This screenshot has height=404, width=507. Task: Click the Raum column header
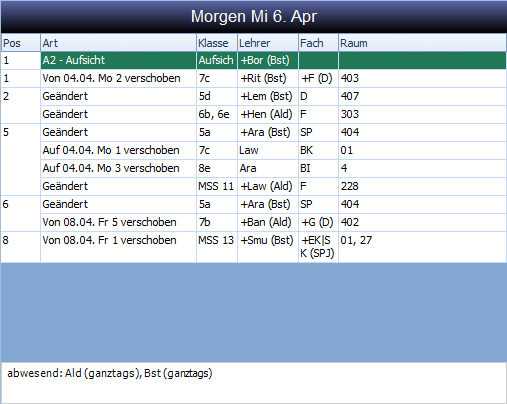tap(422, 43)
